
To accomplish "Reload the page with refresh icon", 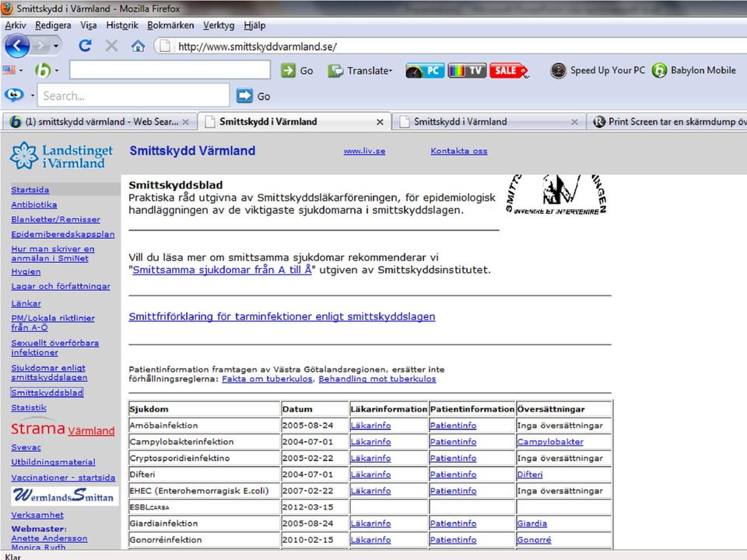I will (86, 46).
